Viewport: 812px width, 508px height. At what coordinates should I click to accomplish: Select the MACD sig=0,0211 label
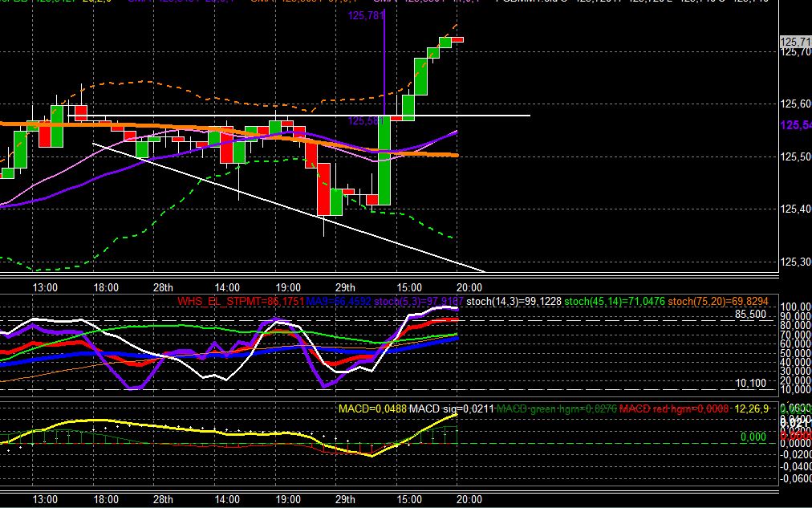click(x=452, y=409)
